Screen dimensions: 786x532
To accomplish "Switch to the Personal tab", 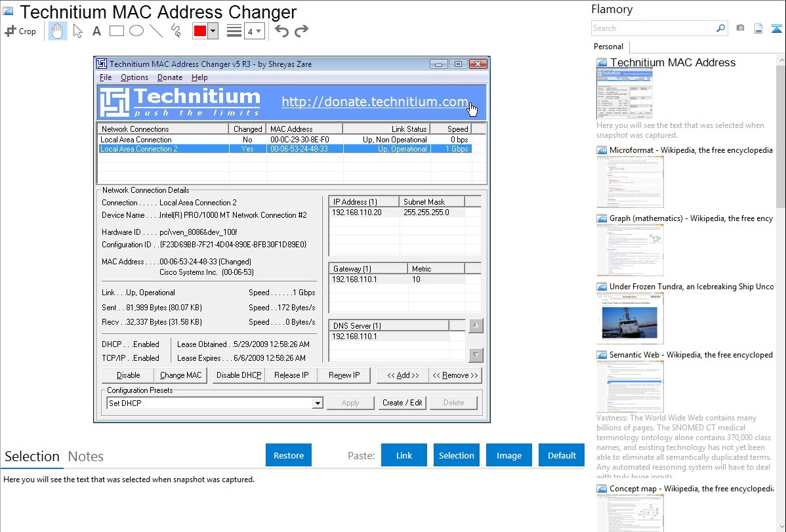I will point(608,46).
